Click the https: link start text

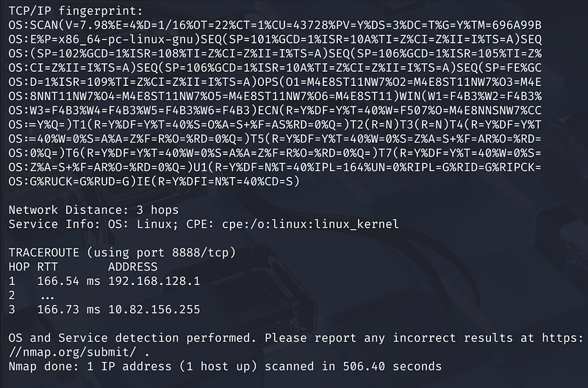562,337
